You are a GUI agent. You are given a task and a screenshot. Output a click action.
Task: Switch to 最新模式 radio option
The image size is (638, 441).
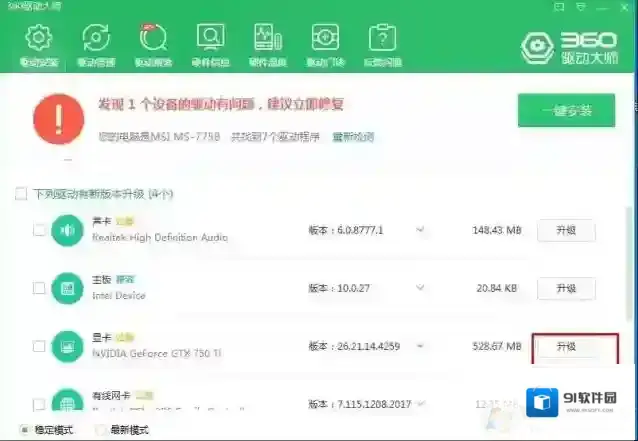tap(102, 429)
